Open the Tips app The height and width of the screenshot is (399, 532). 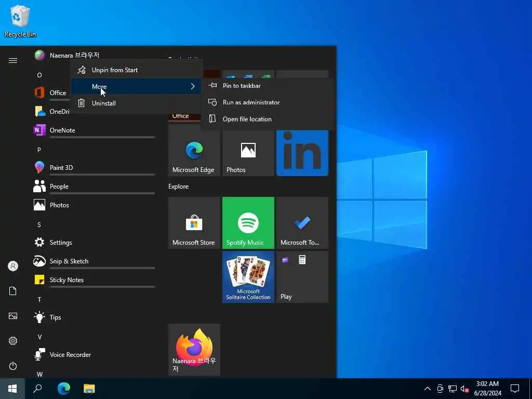click(95, 317)
